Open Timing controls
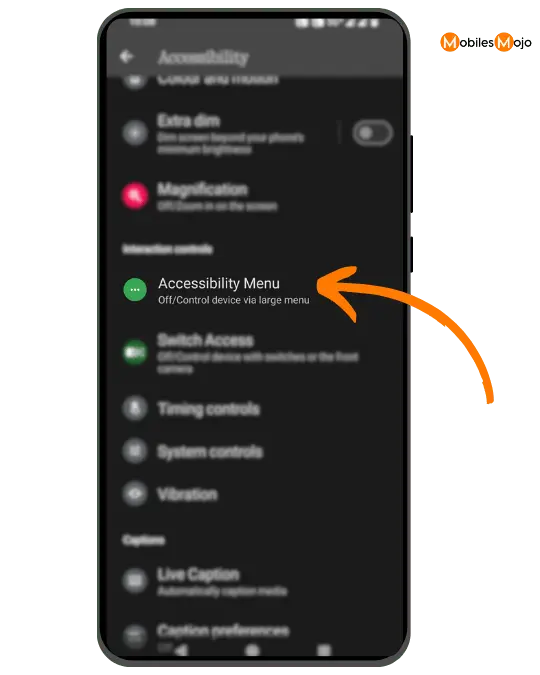 (255, 409)
